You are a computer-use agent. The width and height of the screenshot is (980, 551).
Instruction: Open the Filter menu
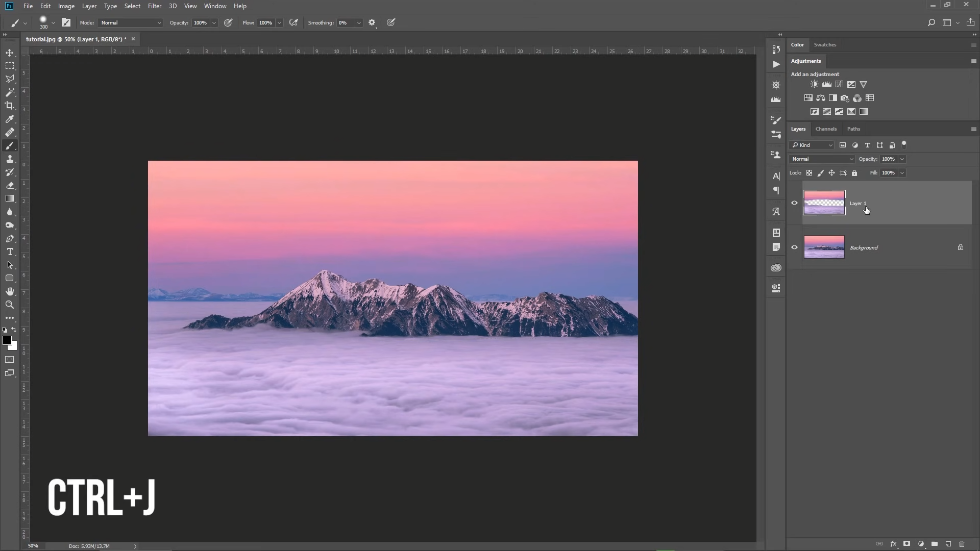click(155, 6)
